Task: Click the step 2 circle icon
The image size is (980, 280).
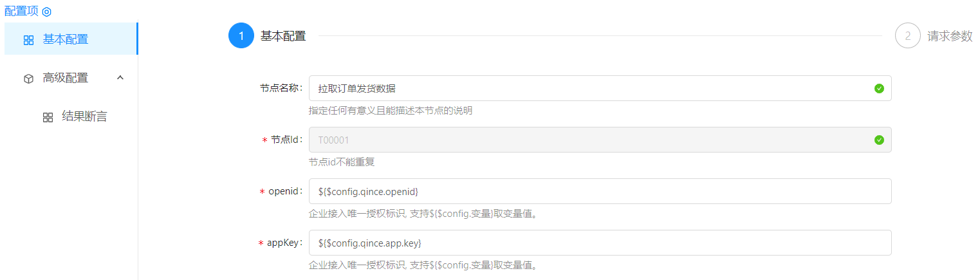Action: click(908, 36)
